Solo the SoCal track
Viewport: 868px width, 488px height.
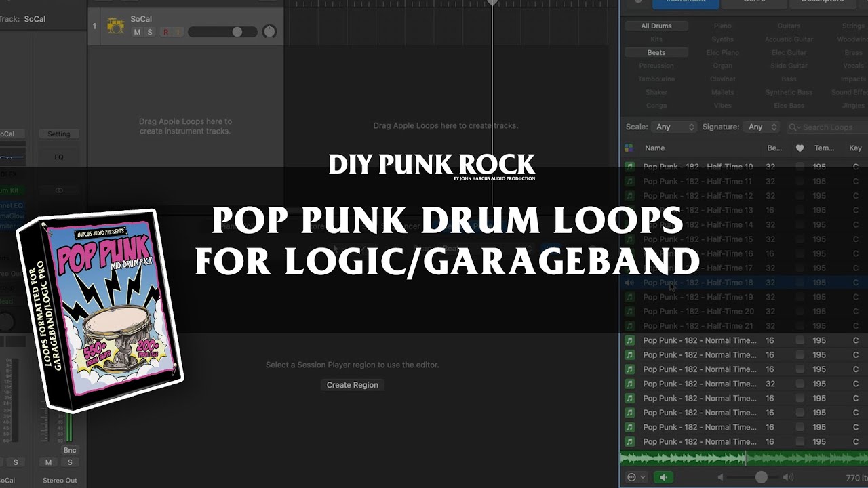click(149, 32)
